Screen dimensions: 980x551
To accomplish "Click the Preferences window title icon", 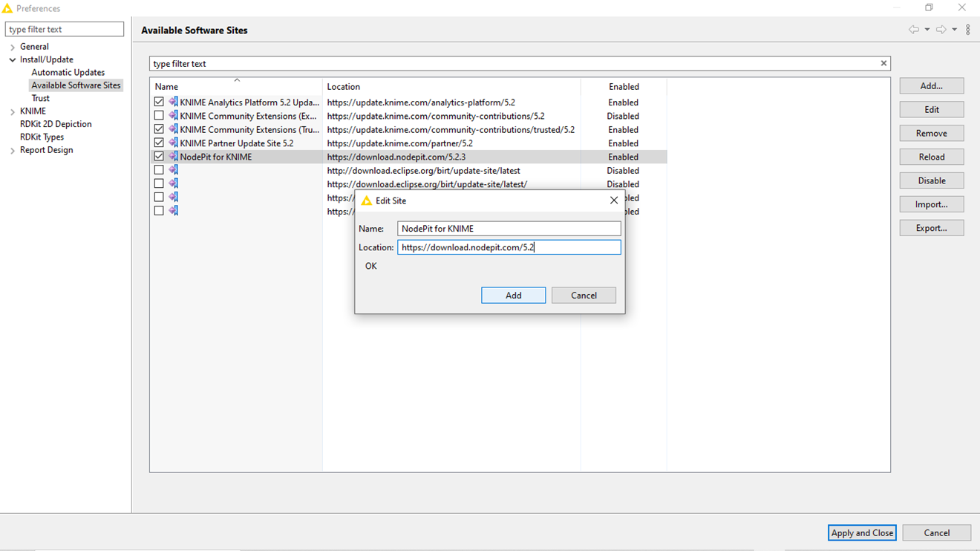I will 7,8.
